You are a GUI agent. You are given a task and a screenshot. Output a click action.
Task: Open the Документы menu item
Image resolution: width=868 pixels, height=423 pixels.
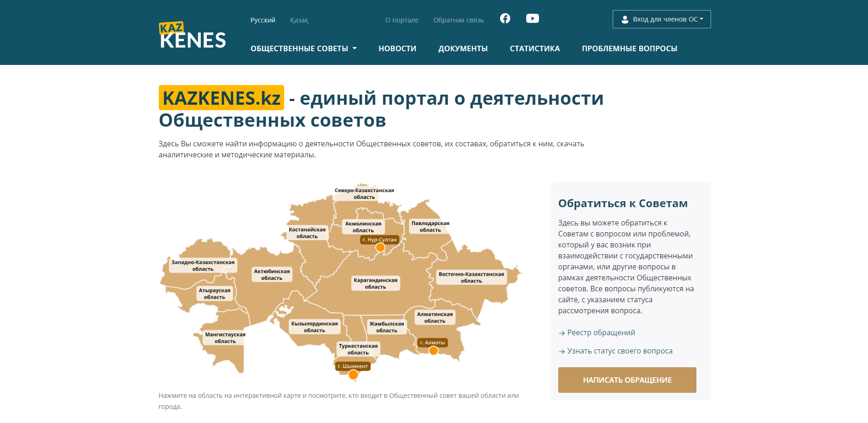pyautogui.click(x=463, y=48)
